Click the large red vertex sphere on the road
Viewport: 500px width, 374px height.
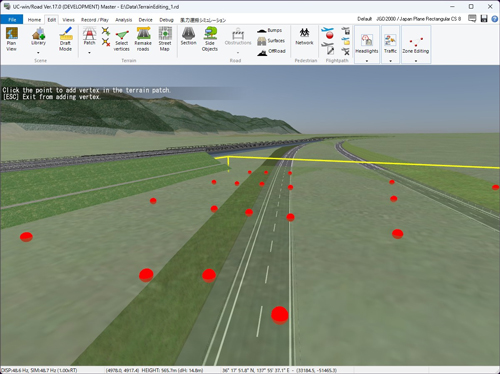point(280,315)
